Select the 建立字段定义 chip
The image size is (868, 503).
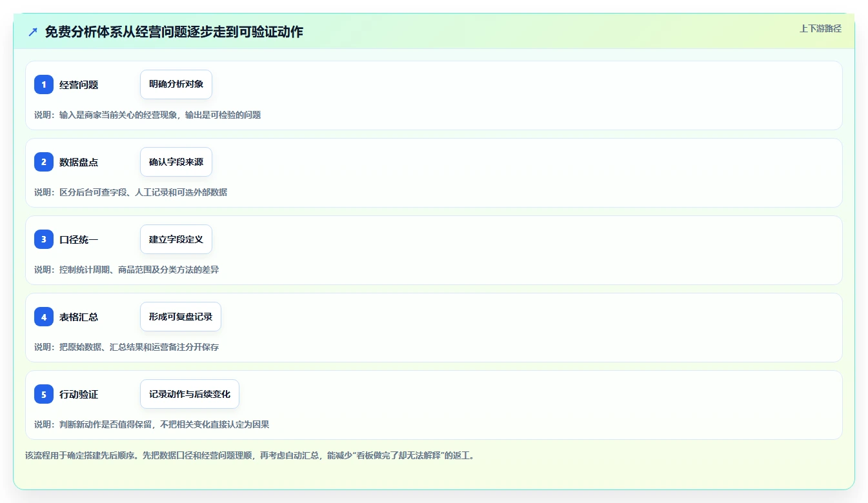176,239
